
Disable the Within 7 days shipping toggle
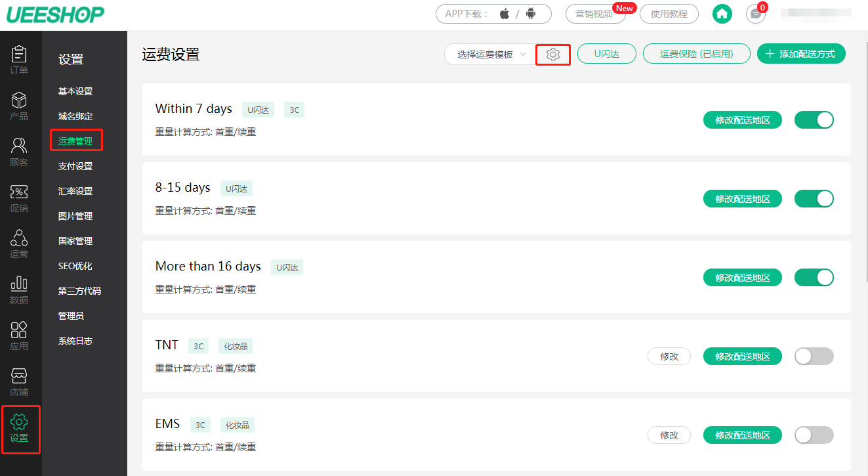(x=814, y=119)
